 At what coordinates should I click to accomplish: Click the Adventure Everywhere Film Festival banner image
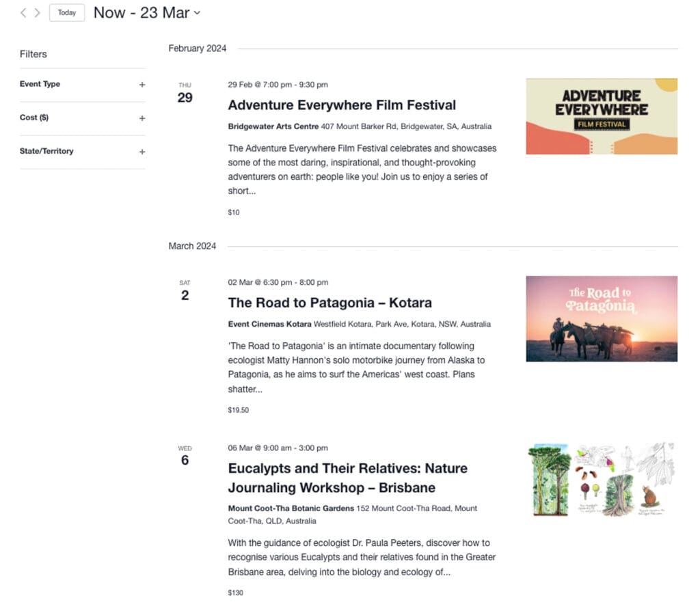pyautogui.click(x=601, y=116)
